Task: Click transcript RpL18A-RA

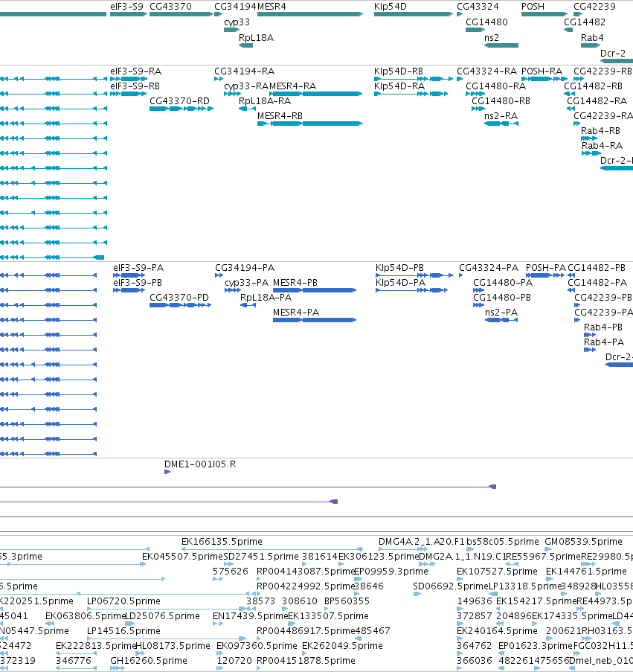Action: tap(247, 109)
